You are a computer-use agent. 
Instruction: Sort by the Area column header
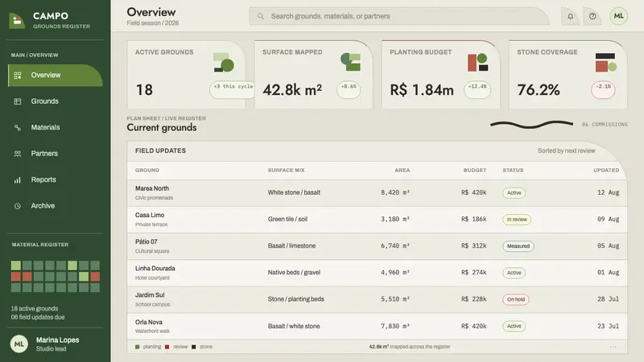click(402, 170)
